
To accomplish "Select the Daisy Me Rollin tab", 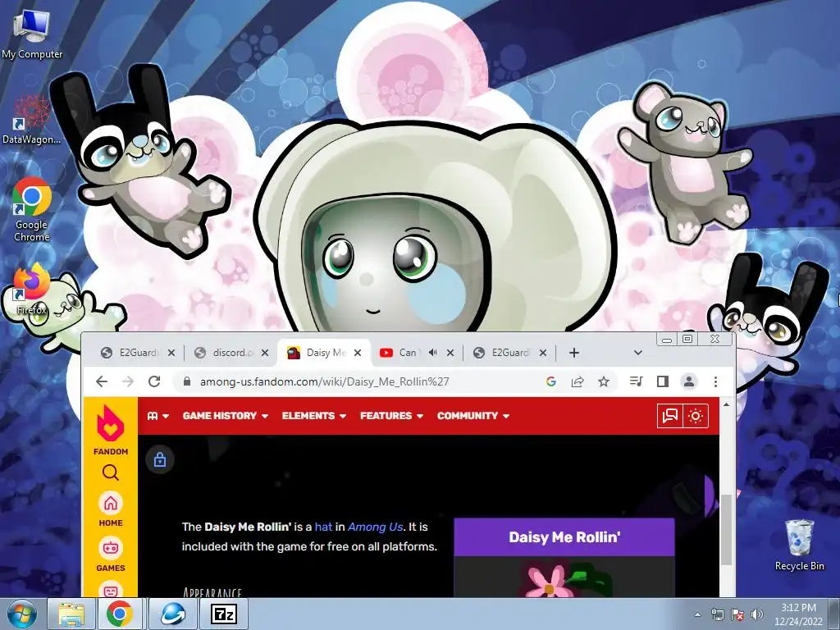I will [x=324, y=353].
